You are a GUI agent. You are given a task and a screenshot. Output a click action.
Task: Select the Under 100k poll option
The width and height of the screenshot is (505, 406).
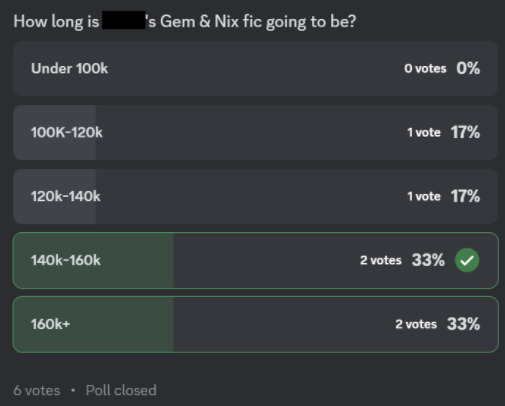click(256, 68)
